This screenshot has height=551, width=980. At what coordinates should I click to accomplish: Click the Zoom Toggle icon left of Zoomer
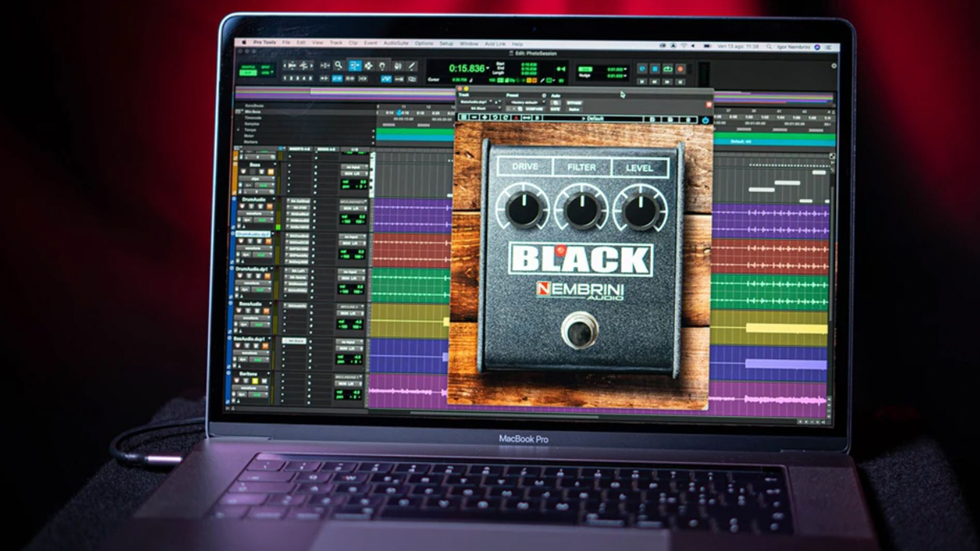tap(325, 65)
